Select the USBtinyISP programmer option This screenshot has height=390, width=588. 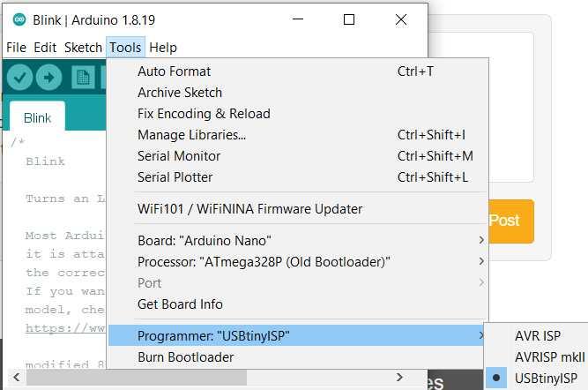(x=546, y=379)
